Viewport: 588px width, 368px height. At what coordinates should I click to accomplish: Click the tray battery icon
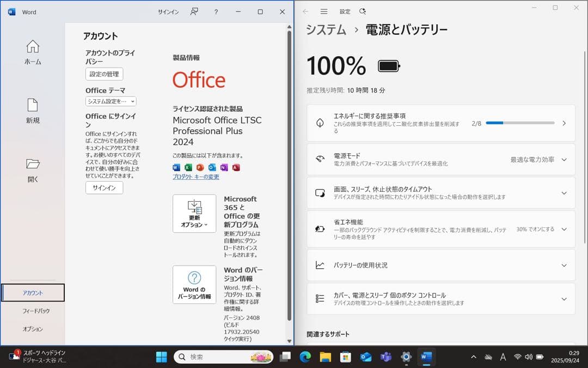click(x=540, y=357)
